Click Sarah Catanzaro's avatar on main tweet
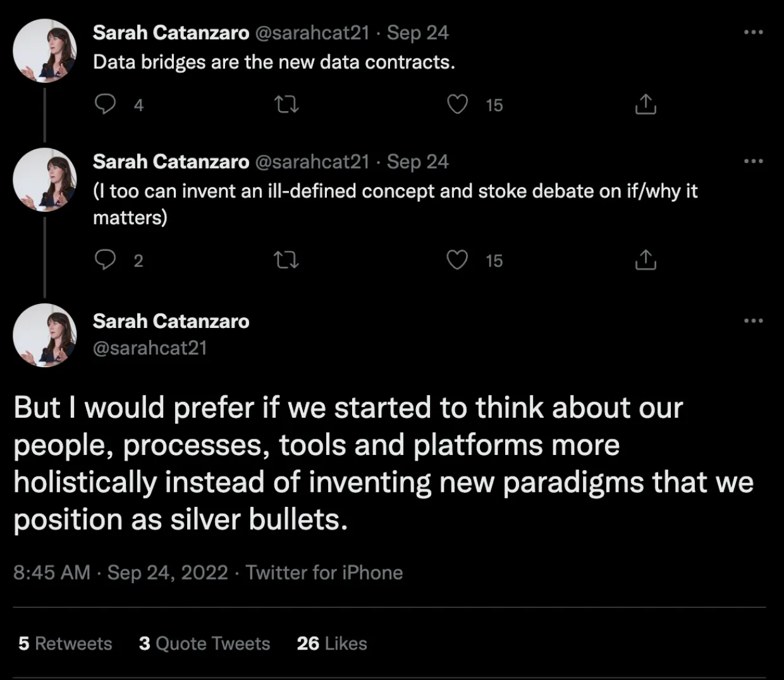This screenshot has width=784, height=680. click(x=45, y=335)
